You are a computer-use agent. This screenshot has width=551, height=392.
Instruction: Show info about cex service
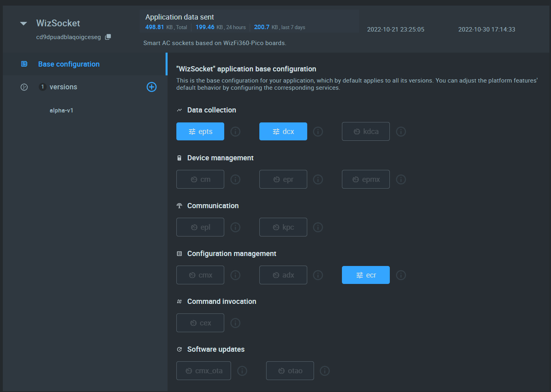[x=235, y=323]
